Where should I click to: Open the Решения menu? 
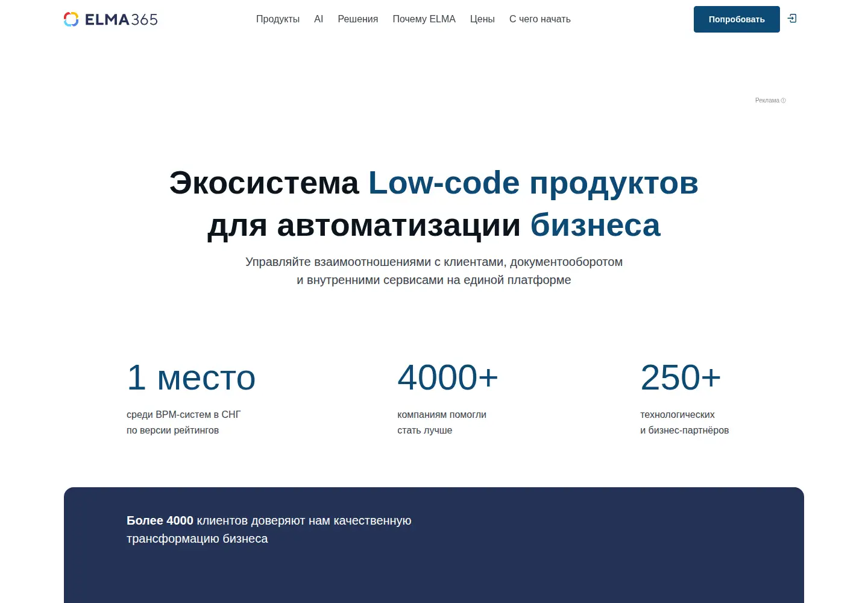pos(358,19)
